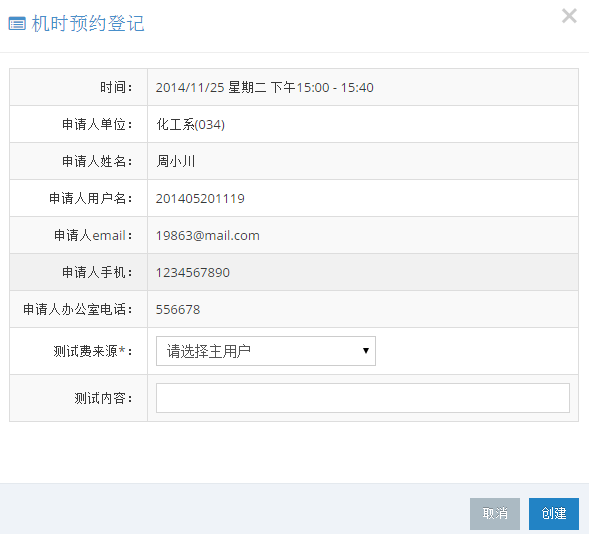Open the 请选择主用户 dropdown
The image size is (589, 534).
266,351
